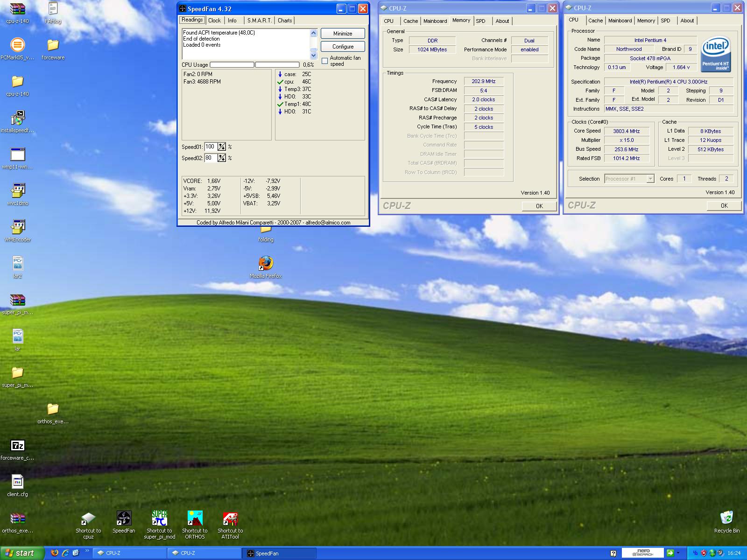Open the wvc1dmo installer icon
747x560 pixels.
[x=17, y=195]
